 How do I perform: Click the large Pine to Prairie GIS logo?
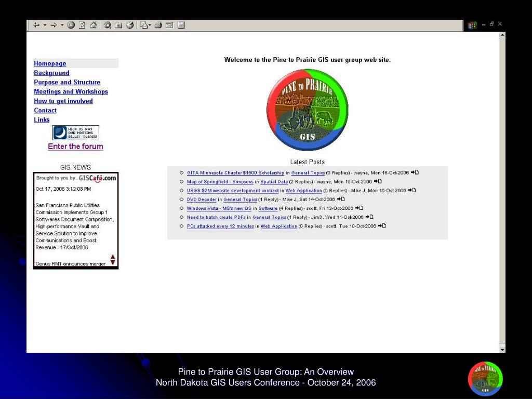pyautogui.click(x=308, y=110)
